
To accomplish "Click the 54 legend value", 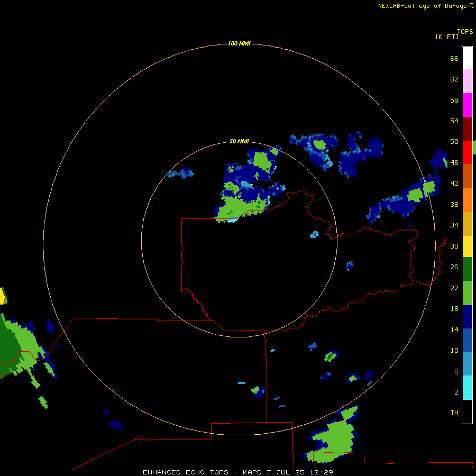I will (x=454, y=121).
